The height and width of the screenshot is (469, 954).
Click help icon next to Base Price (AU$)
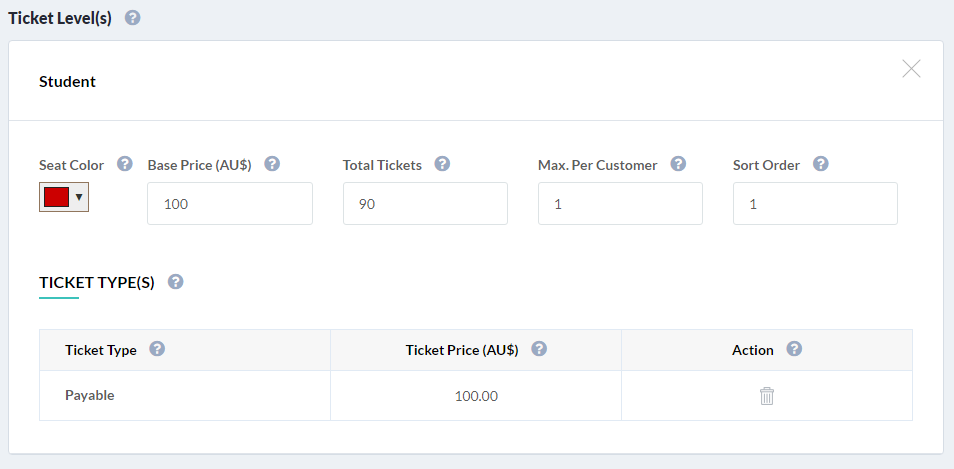273,164
